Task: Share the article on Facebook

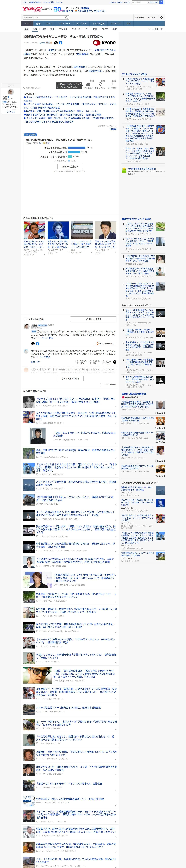Action: tap(60, 43)
